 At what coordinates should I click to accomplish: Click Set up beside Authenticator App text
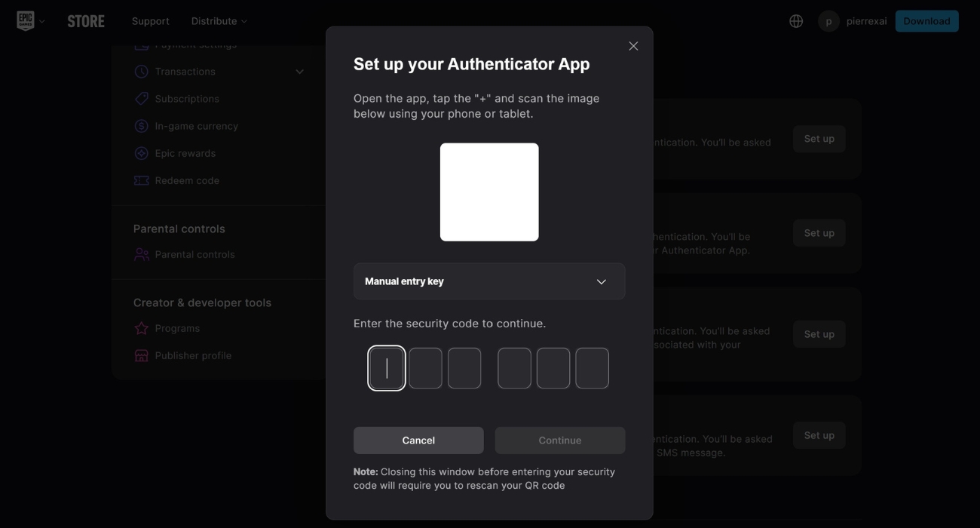(x=819, y=233)
